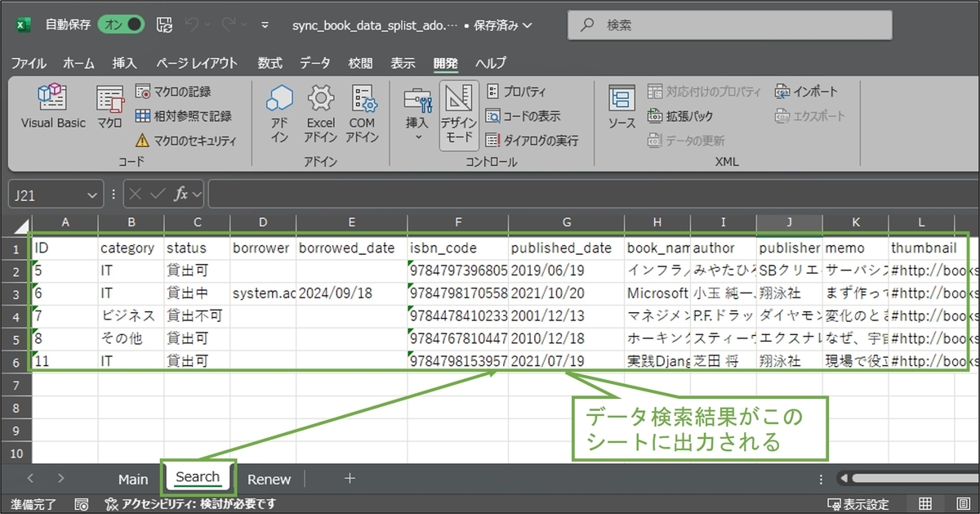
Task: Click the undo arrow
Action: coord(193,25)
